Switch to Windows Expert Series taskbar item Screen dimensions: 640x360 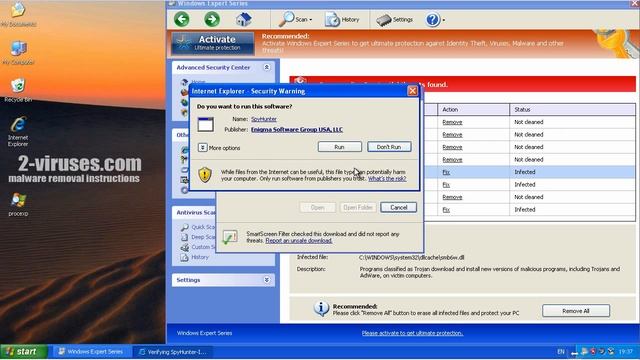(91, 351)
